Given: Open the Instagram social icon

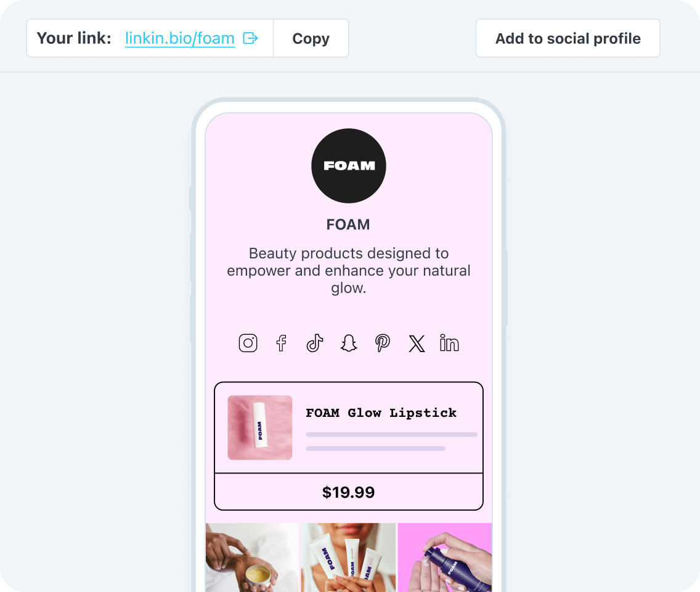Looking at the screenshot, I should (x=248, y=343).
